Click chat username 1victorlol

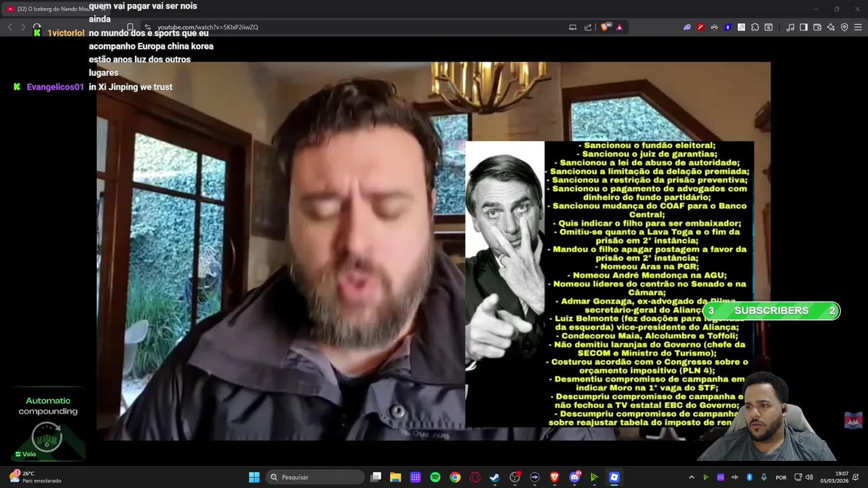[66, 33]
